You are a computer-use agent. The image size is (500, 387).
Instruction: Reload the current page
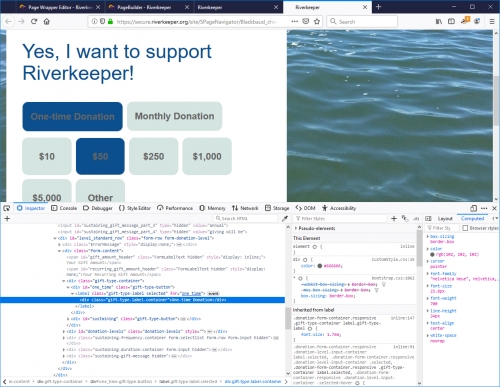click(34, 21)
